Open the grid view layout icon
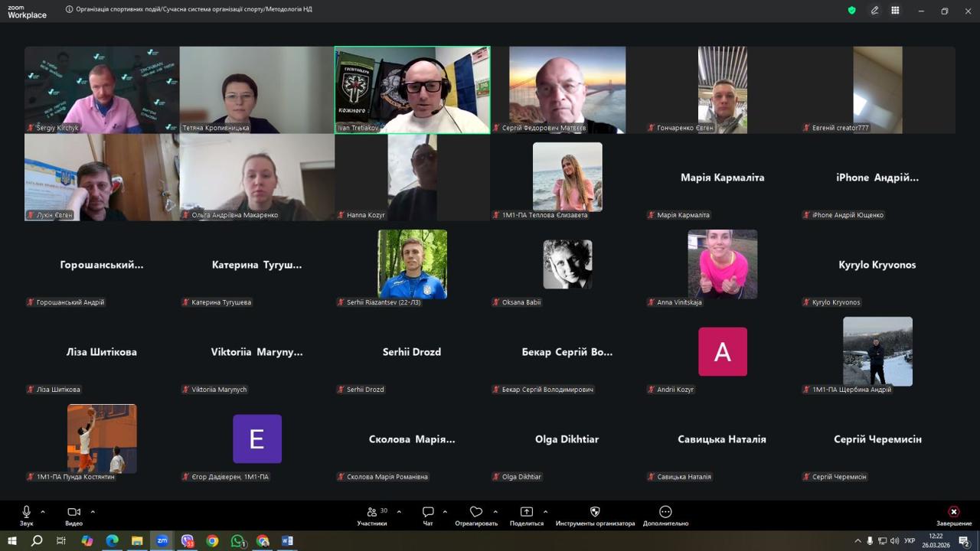 (895, 11)
